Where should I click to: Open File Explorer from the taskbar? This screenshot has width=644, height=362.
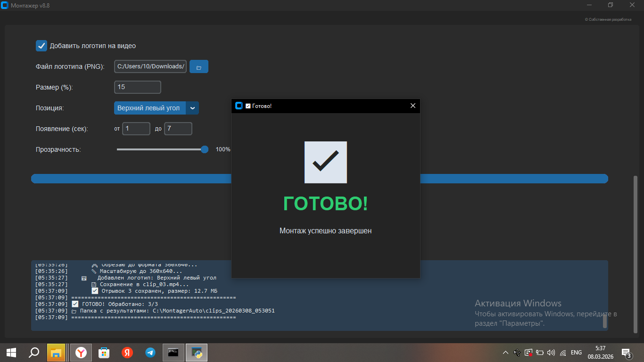56,353
